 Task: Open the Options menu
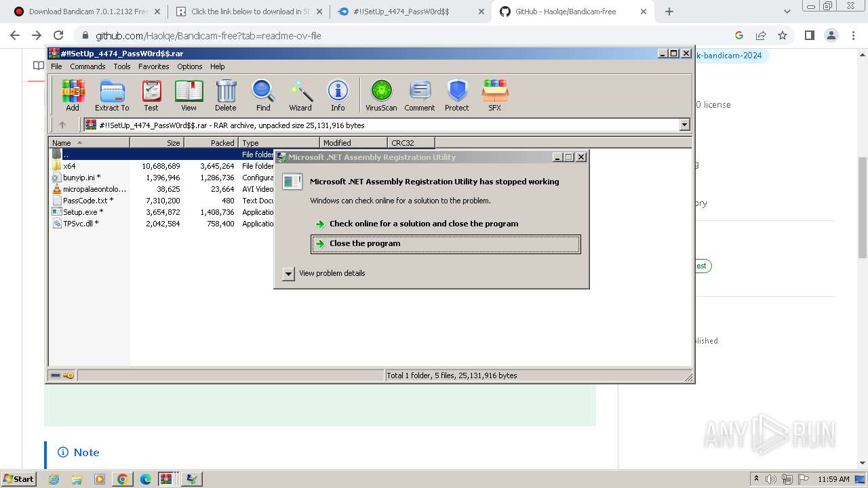[190, 66]
